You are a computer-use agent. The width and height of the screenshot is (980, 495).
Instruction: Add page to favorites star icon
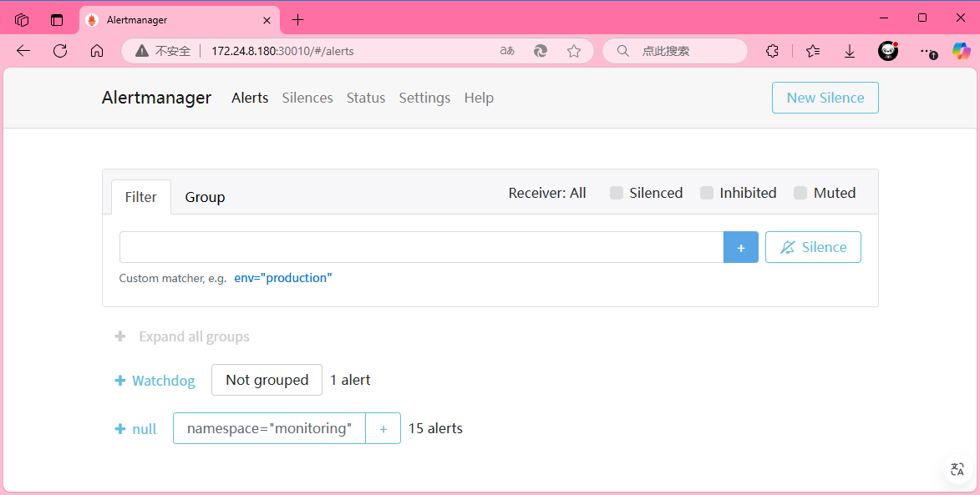click(x=574, y=51)
